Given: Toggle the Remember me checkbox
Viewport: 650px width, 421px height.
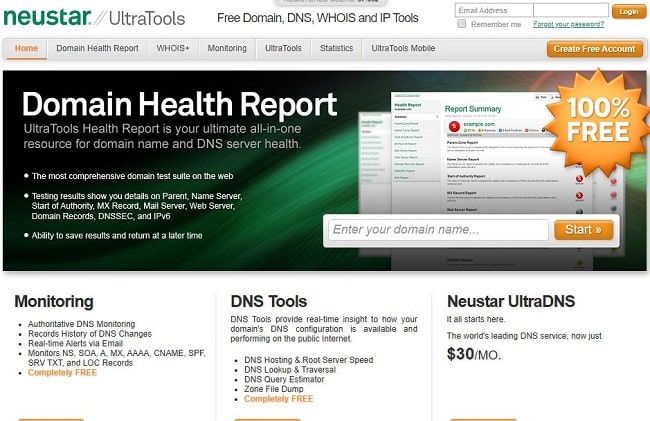Looking at the screenshot, I should [461, 24].
